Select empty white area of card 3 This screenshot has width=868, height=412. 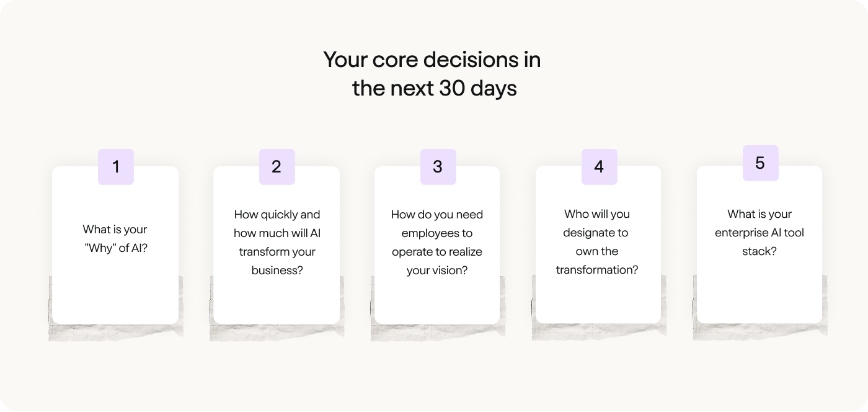(x=437, y=301)
